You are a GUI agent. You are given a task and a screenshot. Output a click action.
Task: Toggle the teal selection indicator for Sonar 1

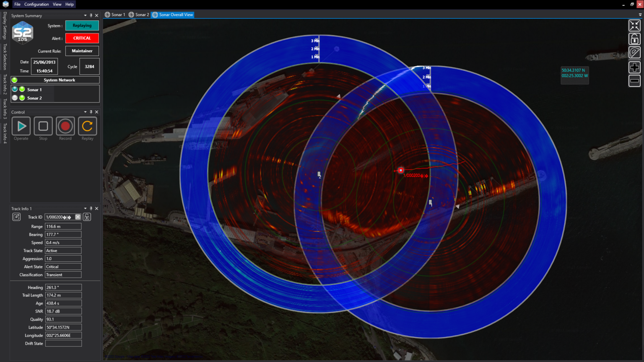pos(15,89)
